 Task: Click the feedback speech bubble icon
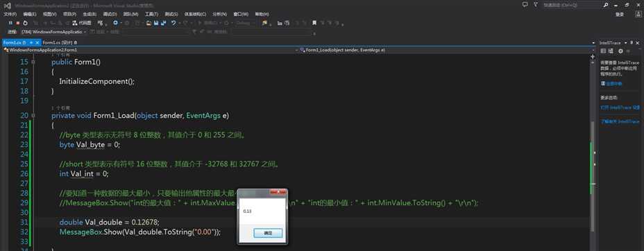click(525, 5)
